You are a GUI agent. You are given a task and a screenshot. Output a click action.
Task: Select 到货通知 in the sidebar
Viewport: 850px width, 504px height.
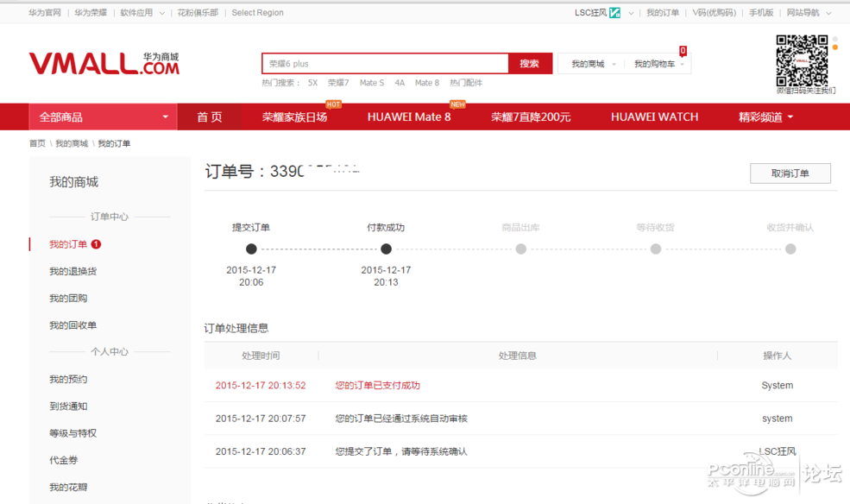(x=68, y=406)
